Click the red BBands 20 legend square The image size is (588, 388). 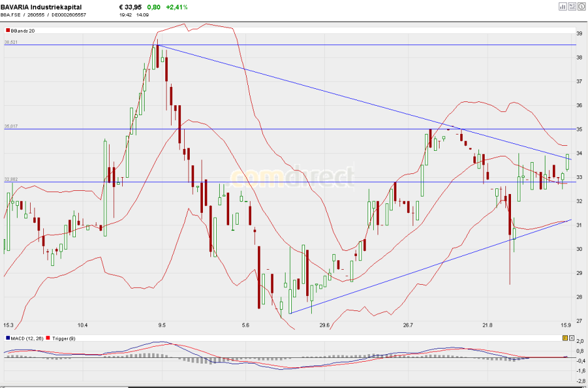[x=8, y=30]
